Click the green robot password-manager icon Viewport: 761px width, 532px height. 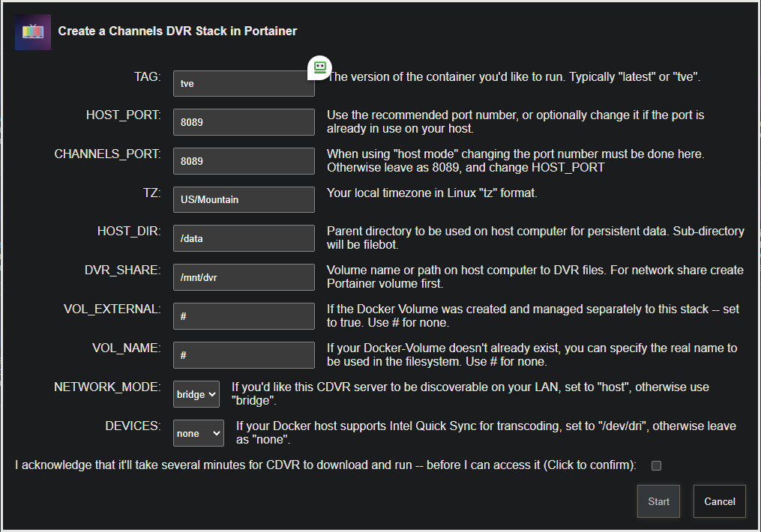click(x=319, y=67)
